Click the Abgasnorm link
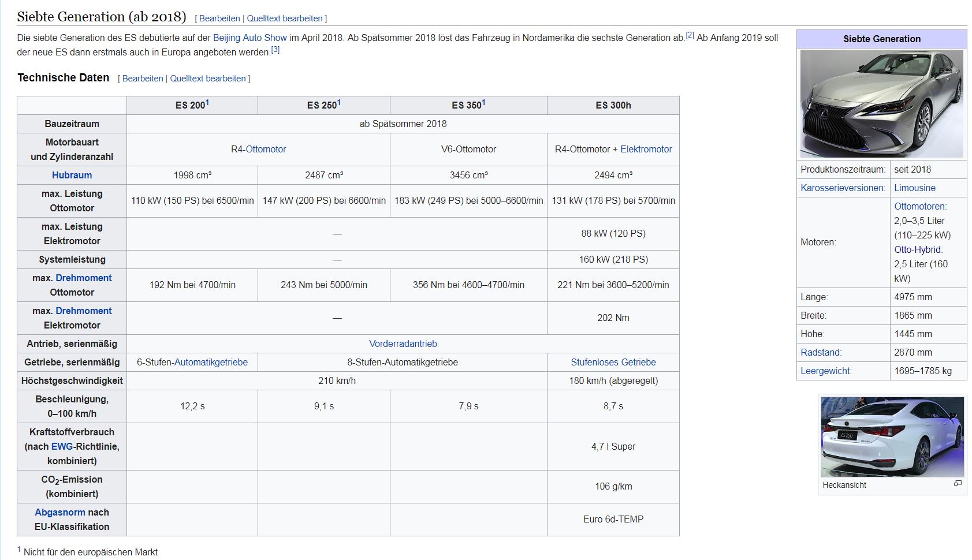The image size is (972, 560). 59,512
